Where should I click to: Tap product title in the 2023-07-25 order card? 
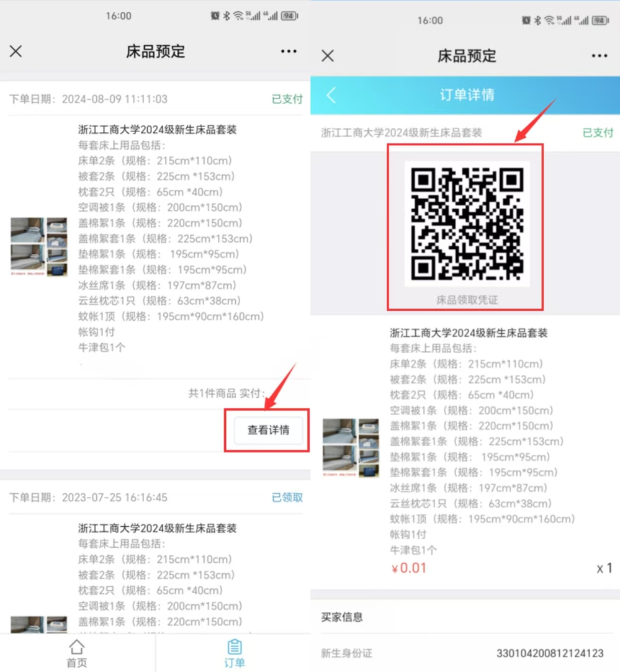(x=158, y=528)
